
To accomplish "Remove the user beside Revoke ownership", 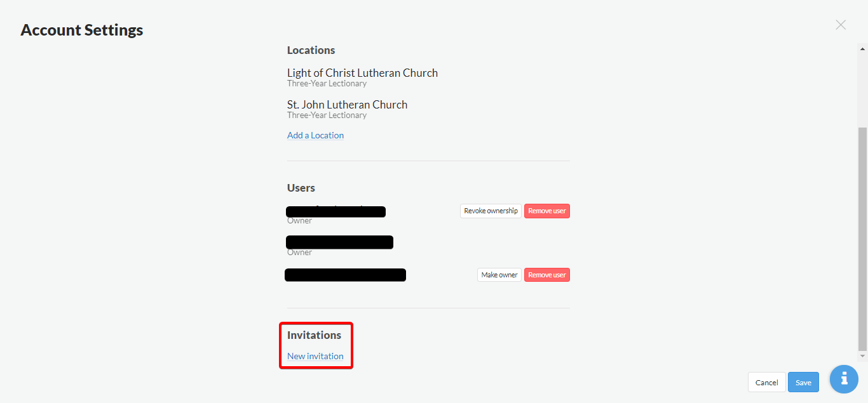I will (x=547, y=211).
